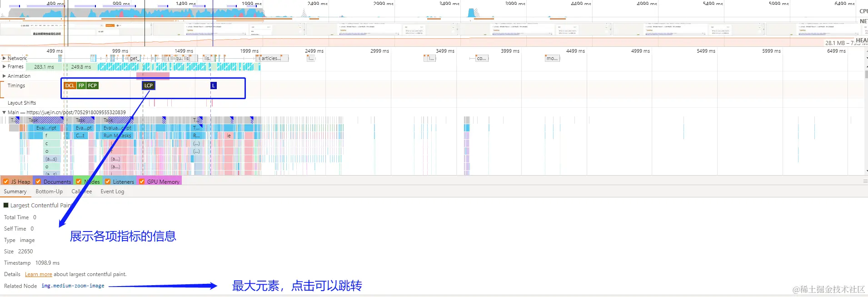The width and height of the screenshot is (868, 297).
Task: Expand the Animation track
Action: click(4, 76)
